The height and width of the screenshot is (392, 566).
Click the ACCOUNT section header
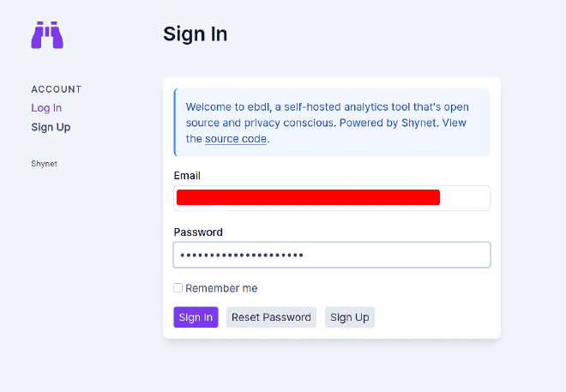tap(57, 89)
